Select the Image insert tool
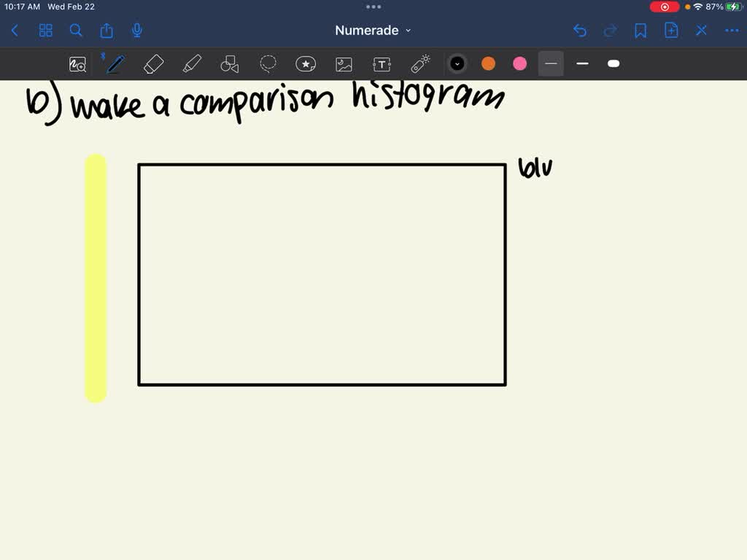Screen dimensions: 747x560 click(344, 64)
